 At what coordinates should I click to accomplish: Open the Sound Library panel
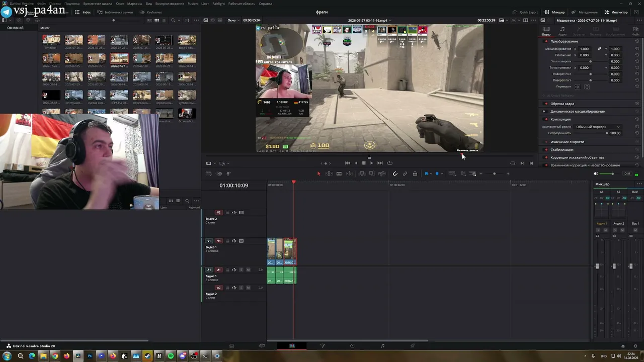(x=115, y=12)
